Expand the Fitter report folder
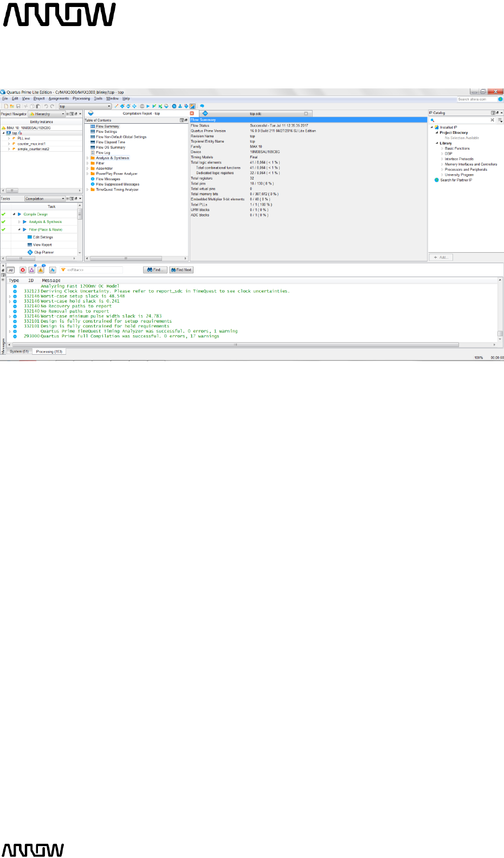504x858 pixels. pyautogui.click(x=87, y=163)
